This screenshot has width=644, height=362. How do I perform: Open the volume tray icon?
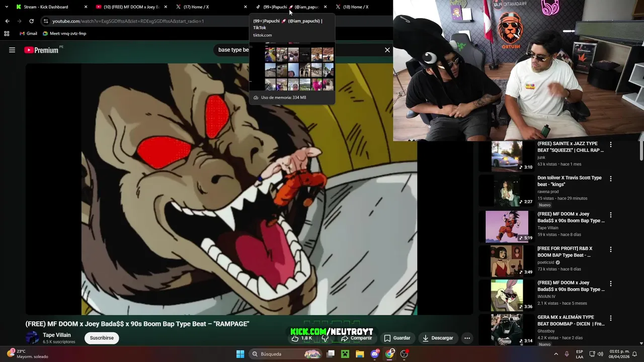pos(600,354)
